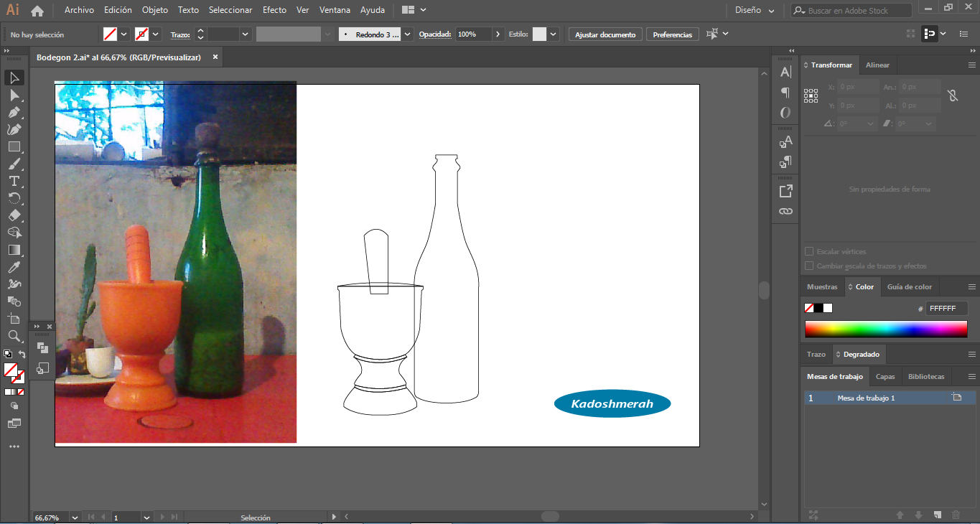Select the Curvature tool
This screenshot has height=524, width=980.
14,129
